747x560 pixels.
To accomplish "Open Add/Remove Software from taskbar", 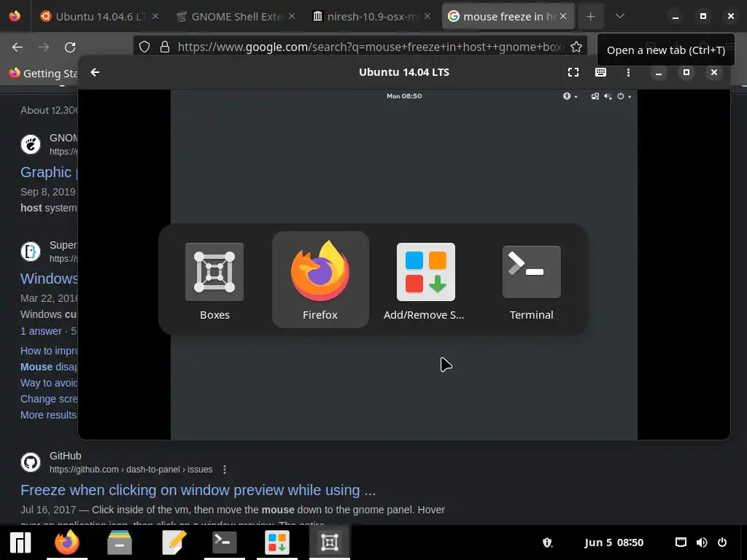I will pyautogui.click(x=276, y=542).
